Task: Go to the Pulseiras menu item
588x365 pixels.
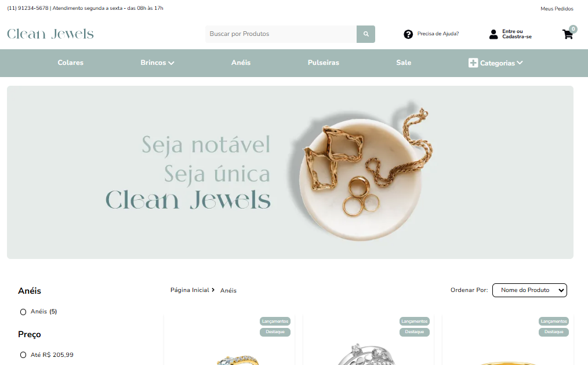Action: click(323, 63)
